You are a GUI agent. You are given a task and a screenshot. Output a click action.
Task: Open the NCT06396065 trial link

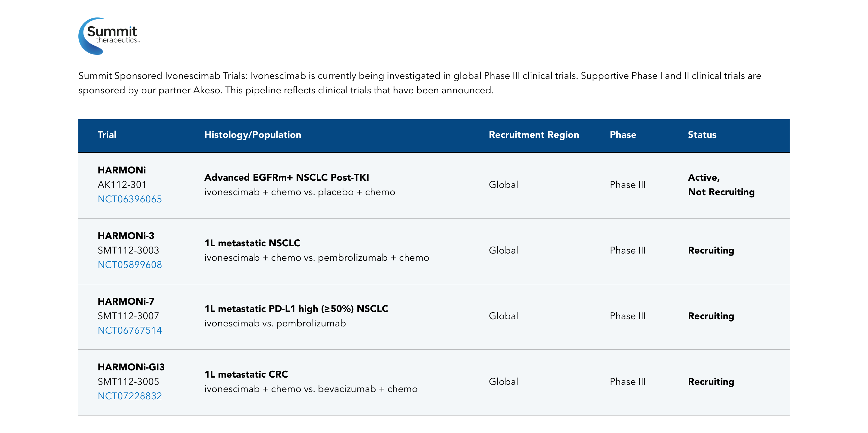[129, 199]
